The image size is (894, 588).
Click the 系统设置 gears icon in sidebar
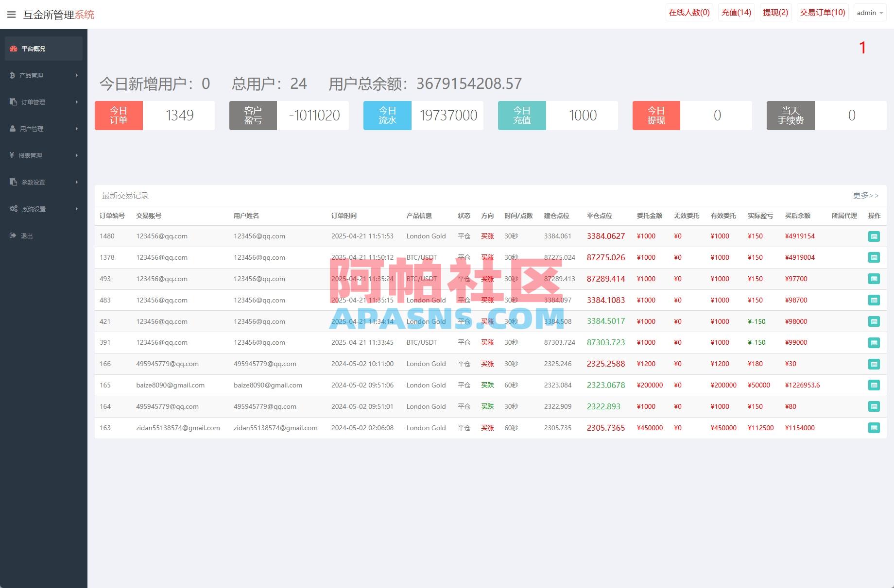[x=13, y=209]
